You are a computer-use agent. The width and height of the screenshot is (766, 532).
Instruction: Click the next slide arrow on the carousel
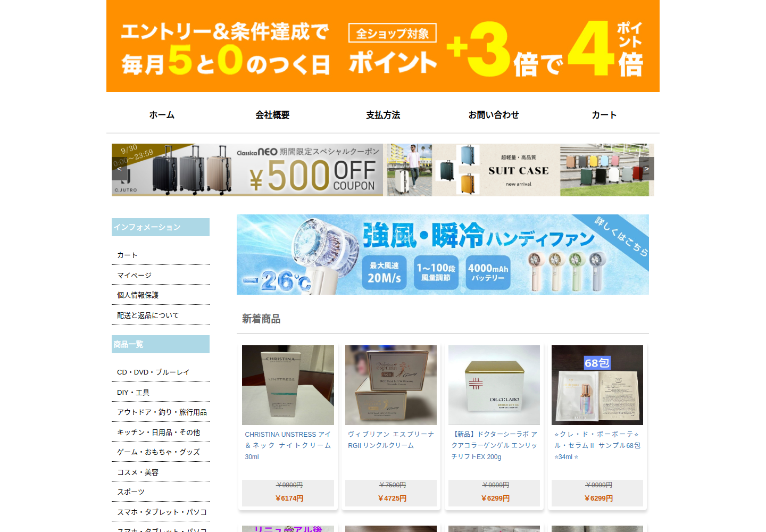(x=646, y=169)
